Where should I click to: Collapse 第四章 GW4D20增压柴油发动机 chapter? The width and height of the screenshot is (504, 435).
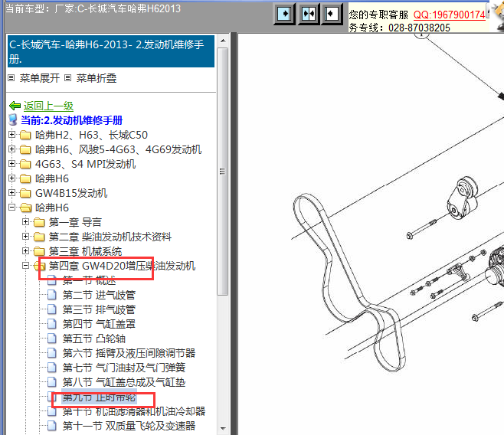pos(26,266)
